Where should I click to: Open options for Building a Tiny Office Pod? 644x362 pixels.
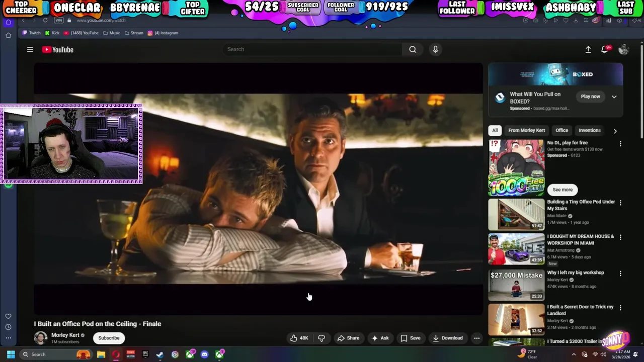[x=620, y=203]
